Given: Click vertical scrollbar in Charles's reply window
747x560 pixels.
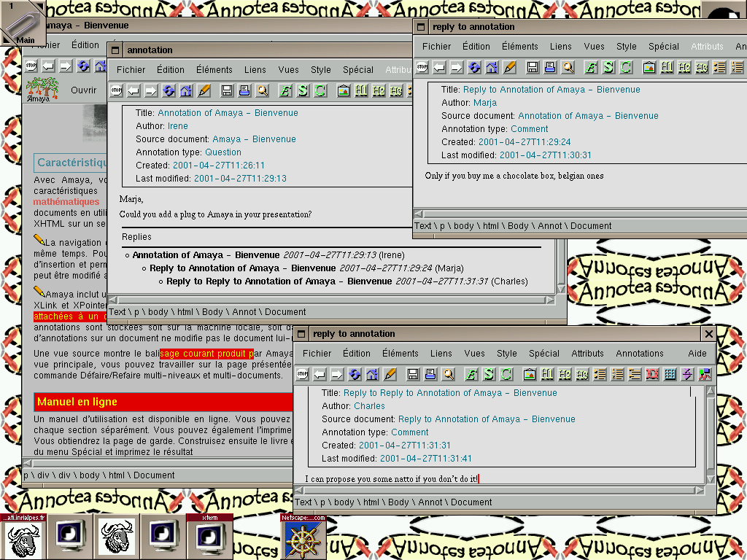Looking at the screenshot, I should [x=710, y=430].
